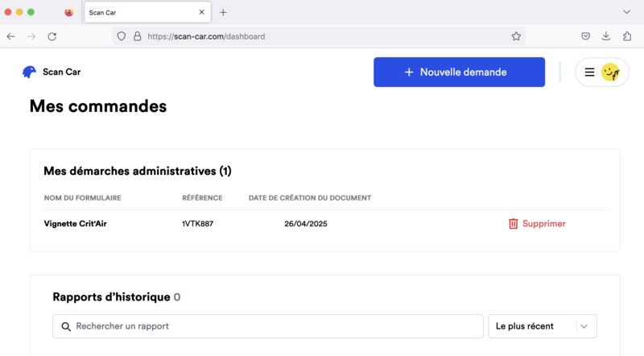644x356 pixels.
Task: Open the Vignette Crit'Air form row
Action: click(x=324, y=224)
